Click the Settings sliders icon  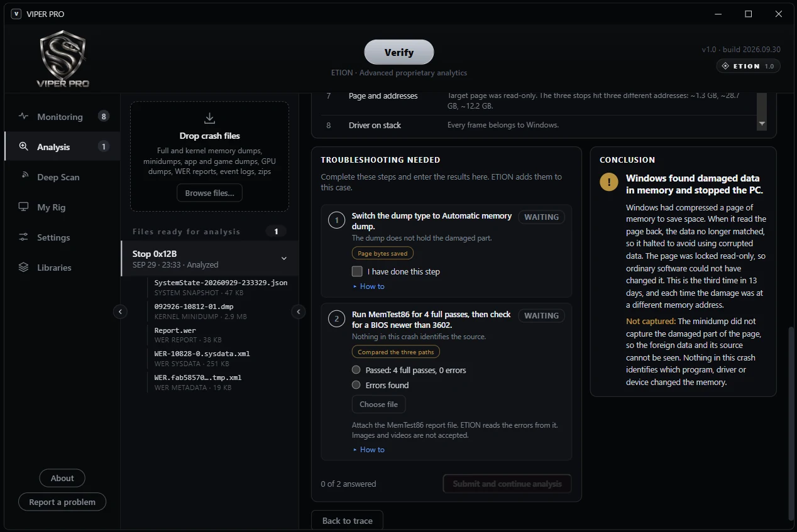click(x=23, y=237)
